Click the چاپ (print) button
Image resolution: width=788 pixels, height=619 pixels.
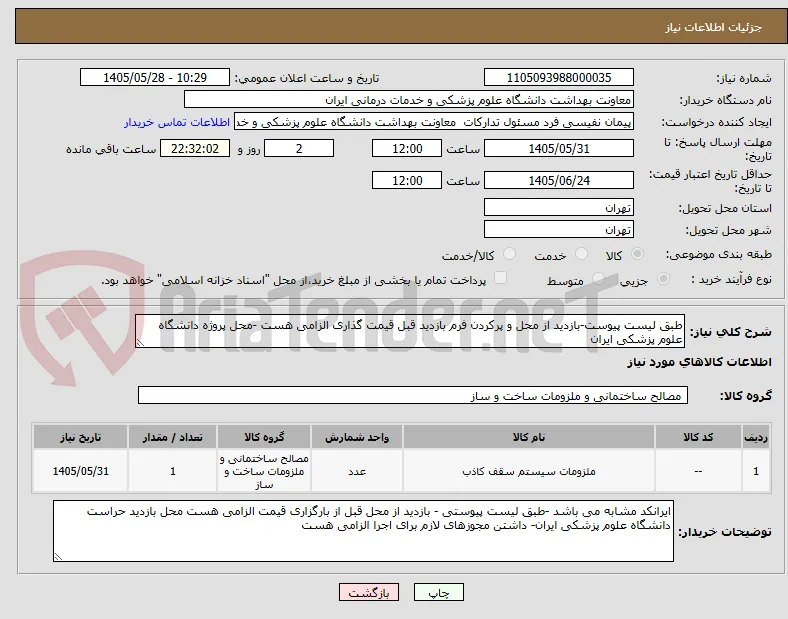click(438, 592)
